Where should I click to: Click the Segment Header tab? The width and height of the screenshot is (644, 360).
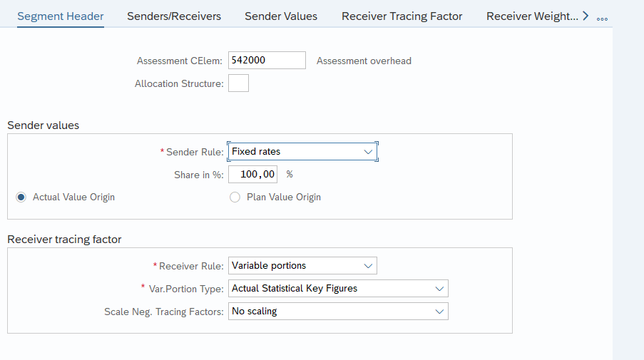pyautogui.click(x=61, y=16)
